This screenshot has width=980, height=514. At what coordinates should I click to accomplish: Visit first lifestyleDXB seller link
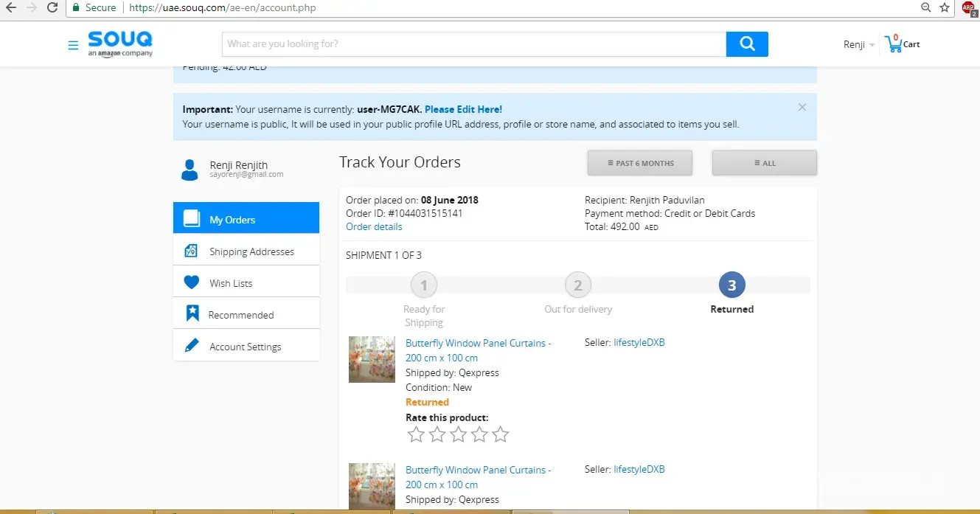tap(639, 342)
